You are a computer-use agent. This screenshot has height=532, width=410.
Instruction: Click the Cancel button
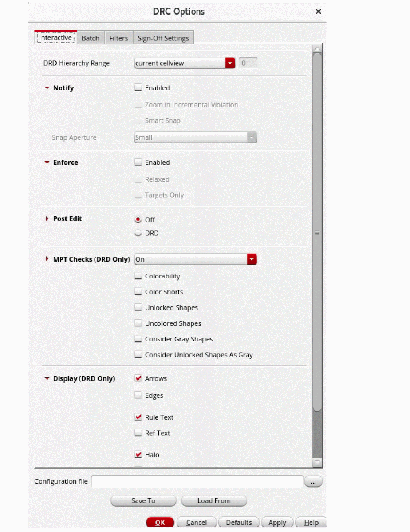(x=197, y=523)
